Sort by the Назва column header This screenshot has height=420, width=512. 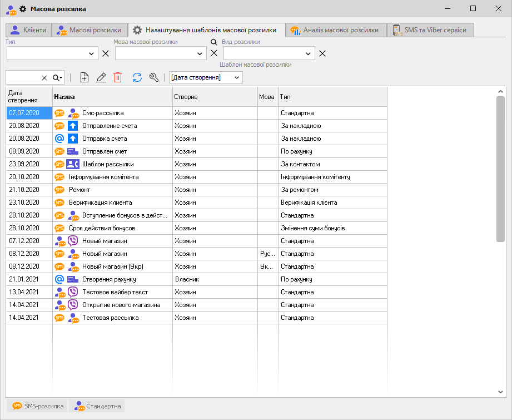[112, 97]
